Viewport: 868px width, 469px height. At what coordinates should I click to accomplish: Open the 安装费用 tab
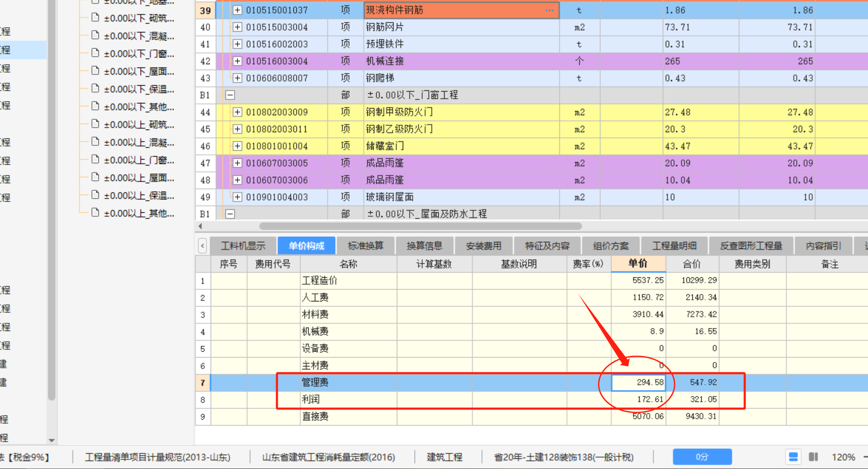[x=484, y=246]
